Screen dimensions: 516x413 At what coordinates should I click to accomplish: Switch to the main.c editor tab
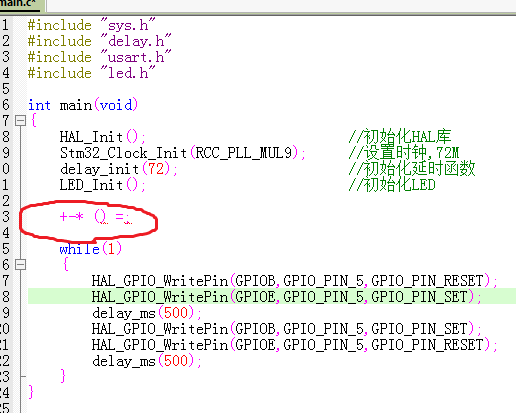[20, 4]
